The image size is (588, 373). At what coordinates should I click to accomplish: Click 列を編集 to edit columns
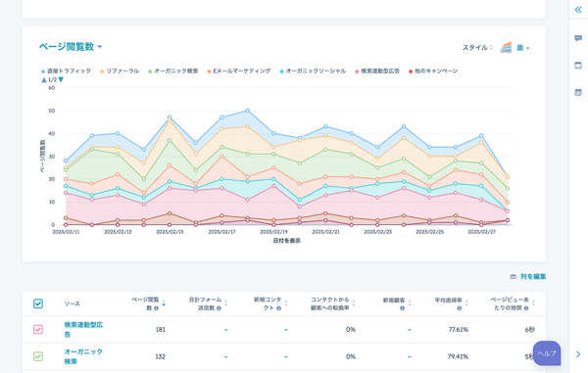pyautogui.click(x=528, y=276)
